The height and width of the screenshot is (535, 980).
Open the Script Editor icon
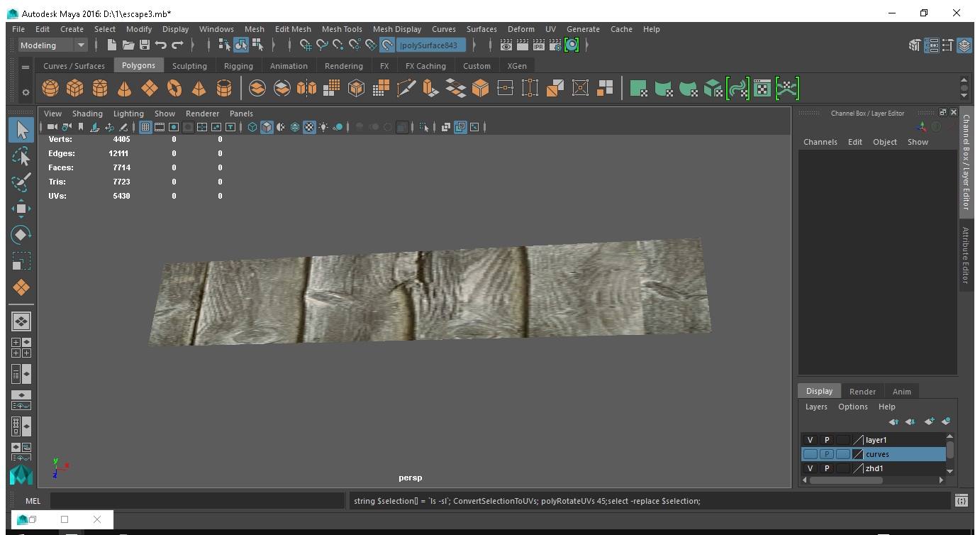(961, 501)
